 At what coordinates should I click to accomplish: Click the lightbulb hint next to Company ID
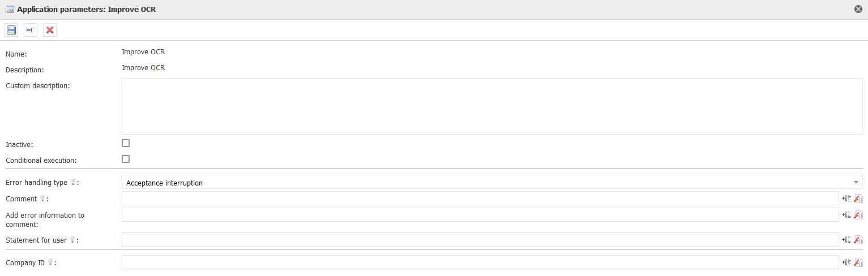tap(50, 262)
